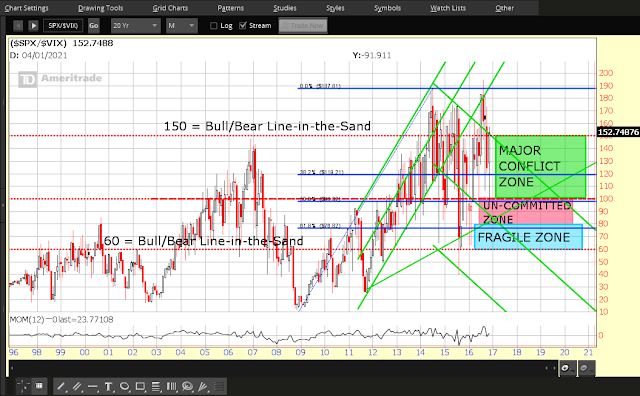
Task: Select the text annotation tool
Action: (x=109, y=386)
